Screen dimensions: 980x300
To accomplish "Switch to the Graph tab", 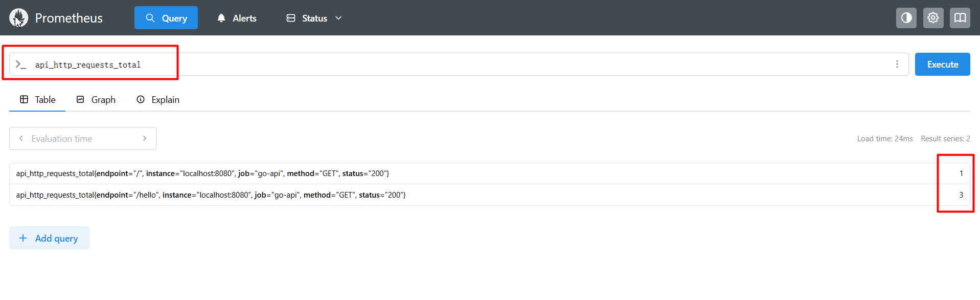I will click(96, 100).
